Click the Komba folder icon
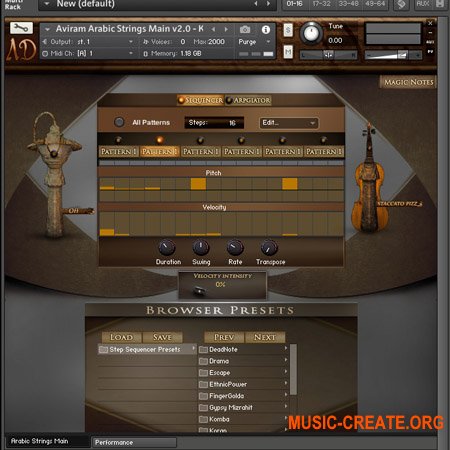Image resolution: width=450 pixels, height=450 pixels. 203,420
